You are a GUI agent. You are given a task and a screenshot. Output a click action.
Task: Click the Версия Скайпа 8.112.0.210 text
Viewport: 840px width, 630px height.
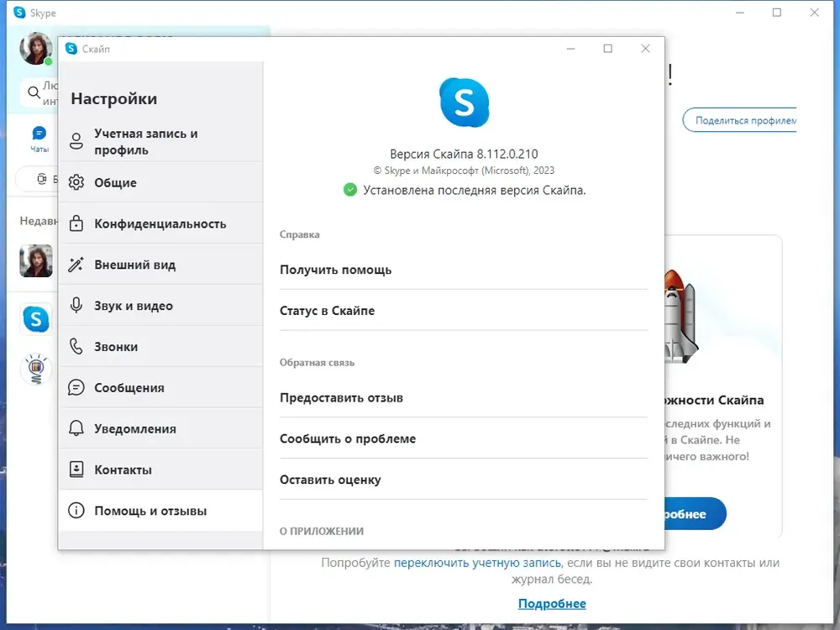click(x=464, y=155)
